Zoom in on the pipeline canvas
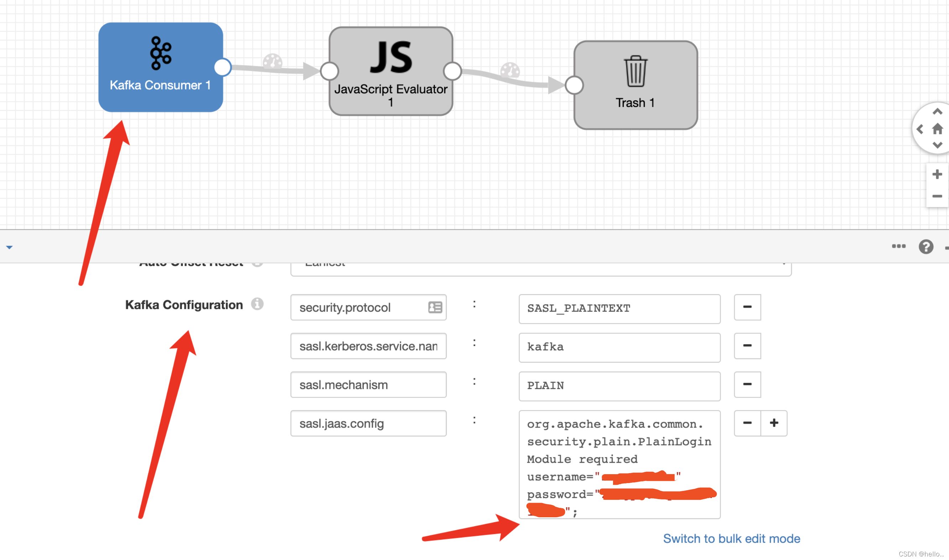The width and height of the screenshot is (949, 560). pyautogui.click(x=937, y=174)
